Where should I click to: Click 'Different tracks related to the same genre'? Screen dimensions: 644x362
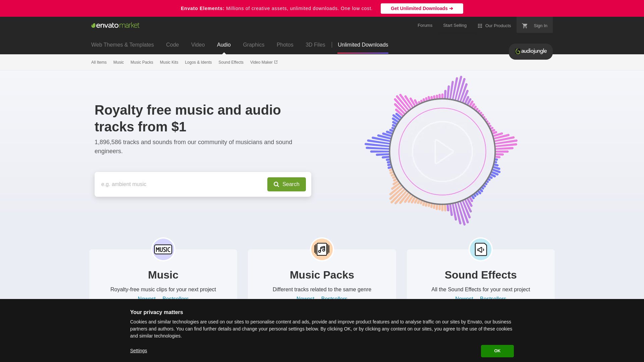[x=322, y=290]
